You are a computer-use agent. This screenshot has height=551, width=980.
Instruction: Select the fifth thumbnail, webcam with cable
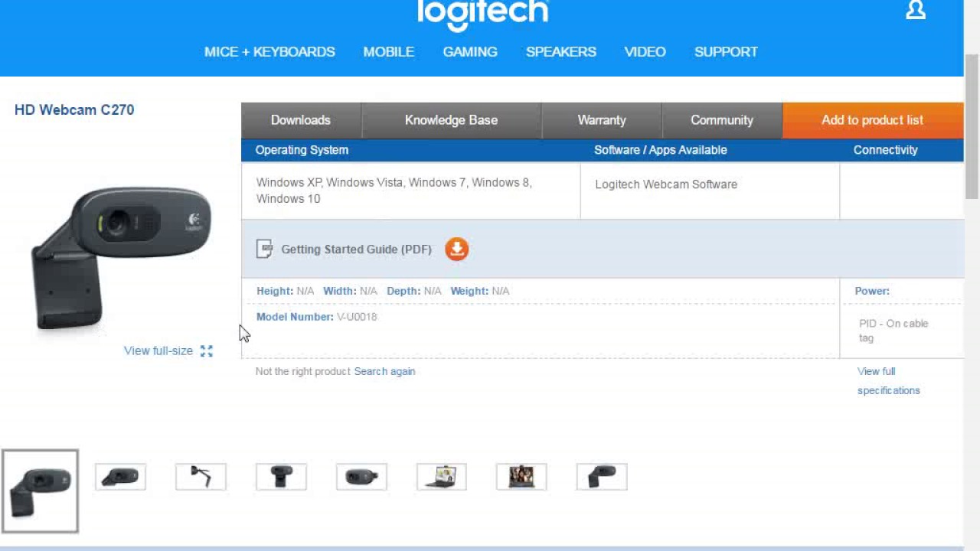coord(361,477)
